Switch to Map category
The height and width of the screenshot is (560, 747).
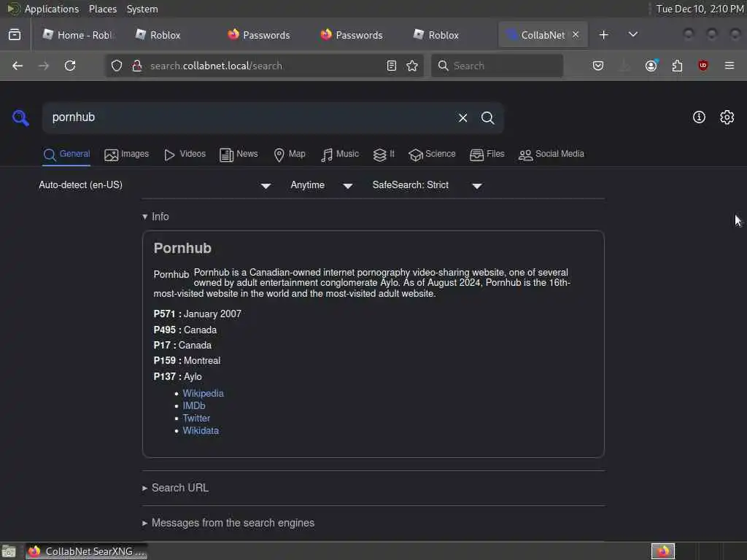290,155
